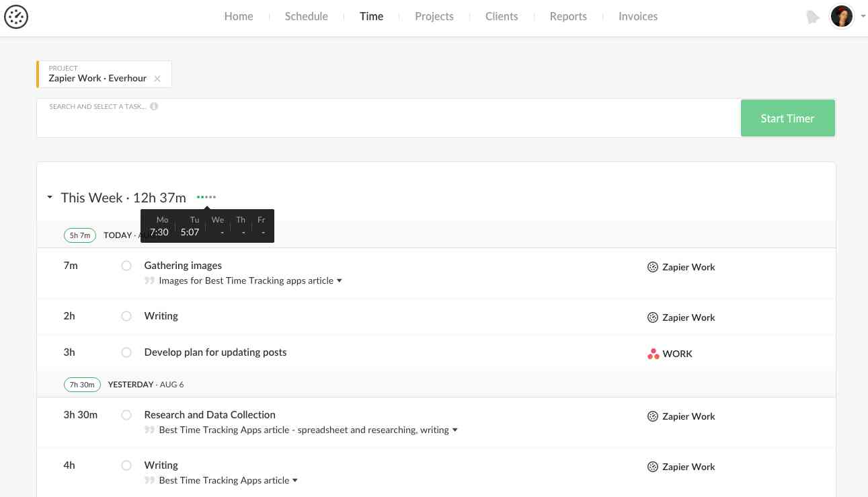Click the Zapier Work icon beside Gathering images
The width and height of the screenshot is (868, 497).
653,266
